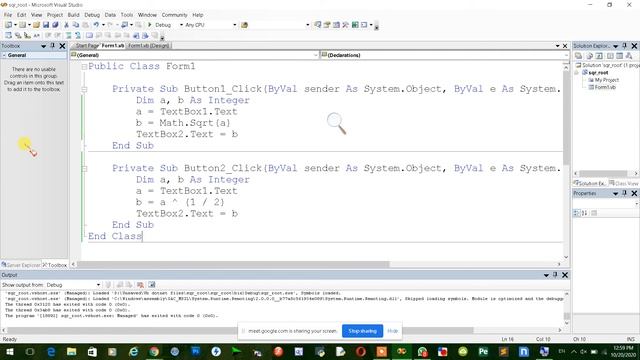Open Google Chrome from the taskbar

pyautogui.click(x=154, y=351)
